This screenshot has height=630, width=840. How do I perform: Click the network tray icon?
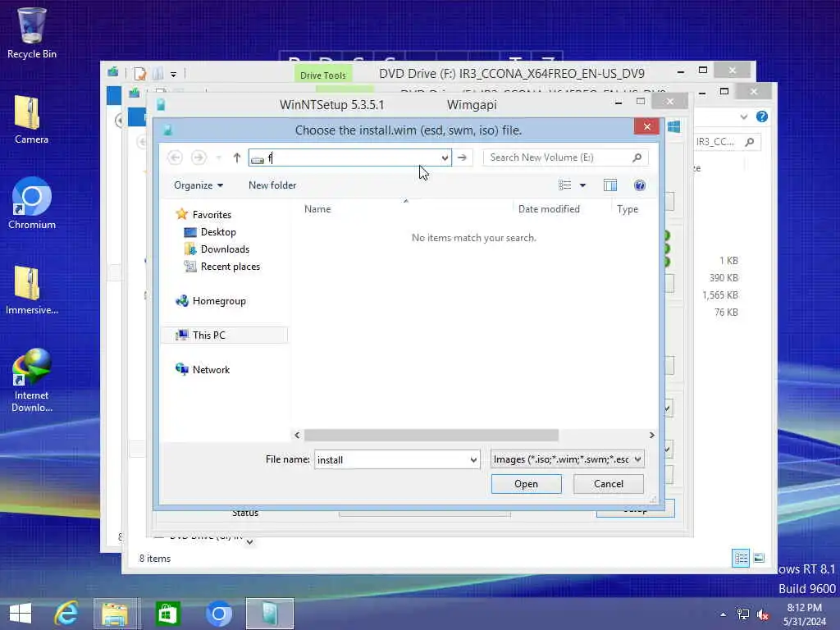743,614
